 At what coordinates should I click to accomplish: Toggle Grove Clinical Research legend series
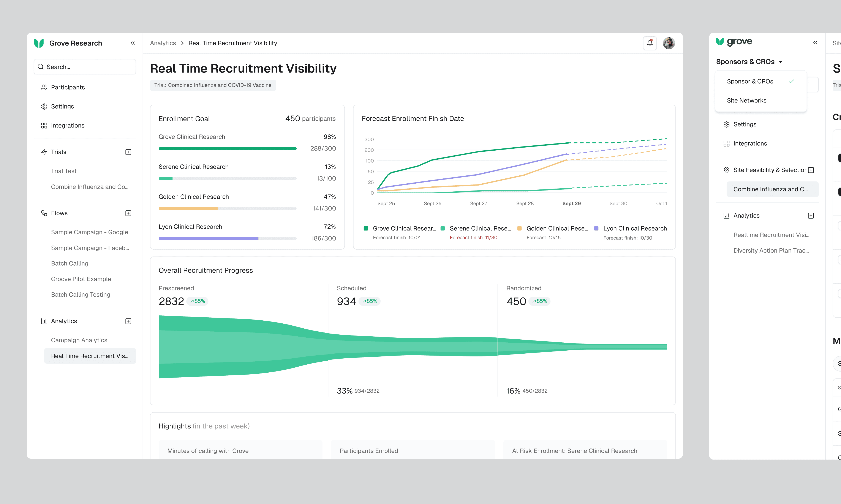click(400, 228)
